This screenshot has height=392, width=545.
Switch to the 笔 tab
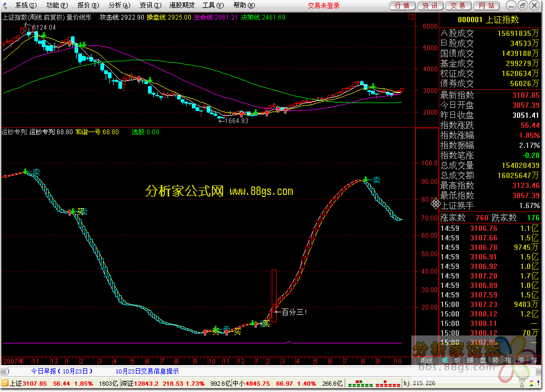coord(445,360)
